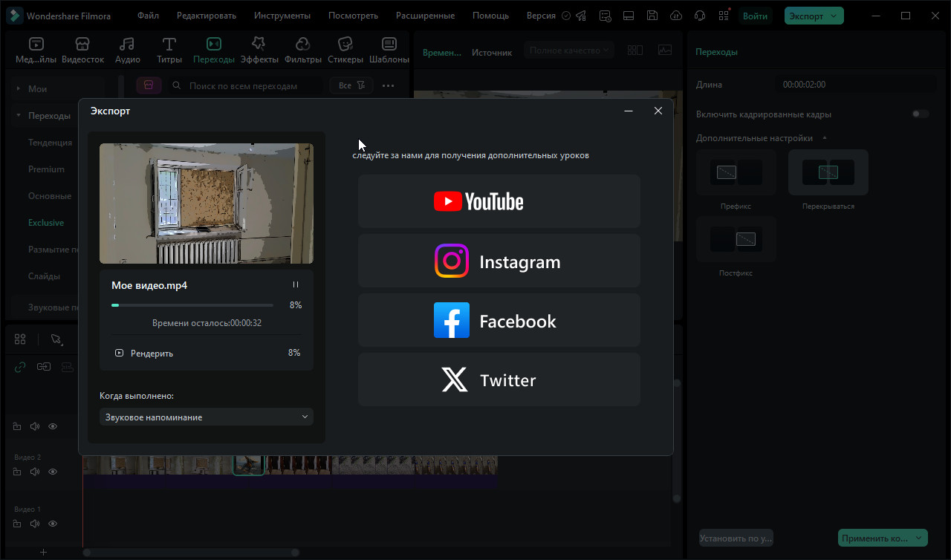
Task: Open the Когда выполнено dropdown
Action: [207, 417]
